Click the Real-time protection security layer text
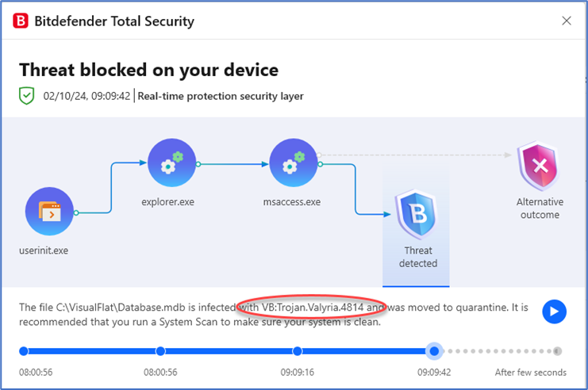Viewport: 588px width, 390px height. pos(221,96)
